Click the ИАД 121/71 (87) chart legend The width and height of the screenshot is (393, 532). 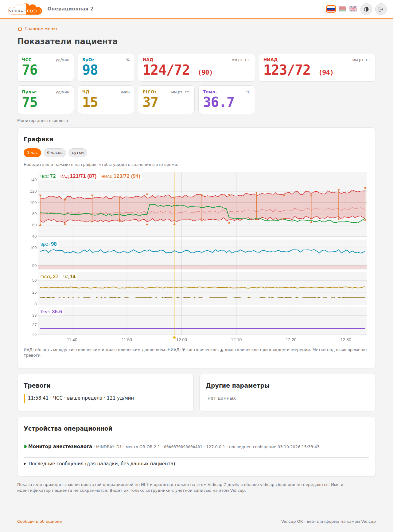pyautogui.click(x=78, y=176)
